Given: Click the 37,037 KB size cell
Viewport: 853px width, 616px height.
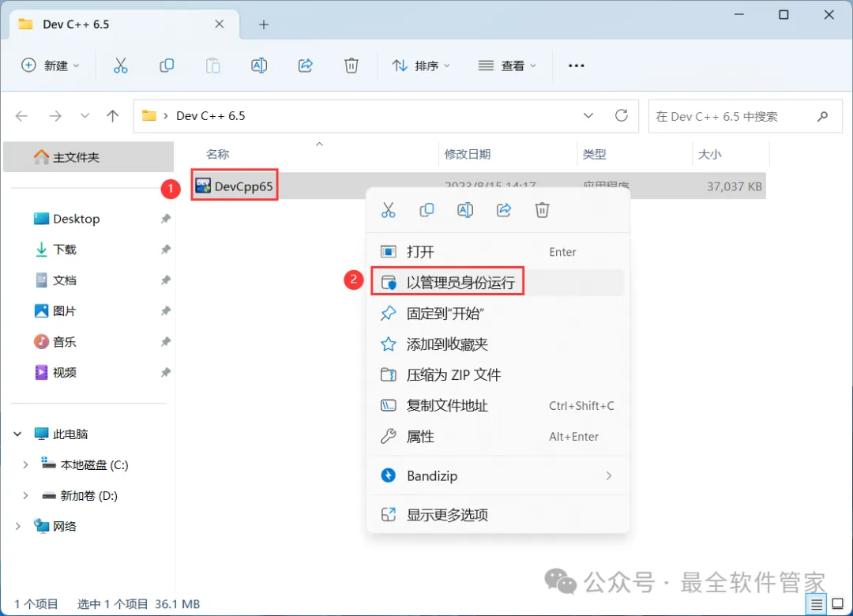Looking at the screenshot, I should (734, 186).
